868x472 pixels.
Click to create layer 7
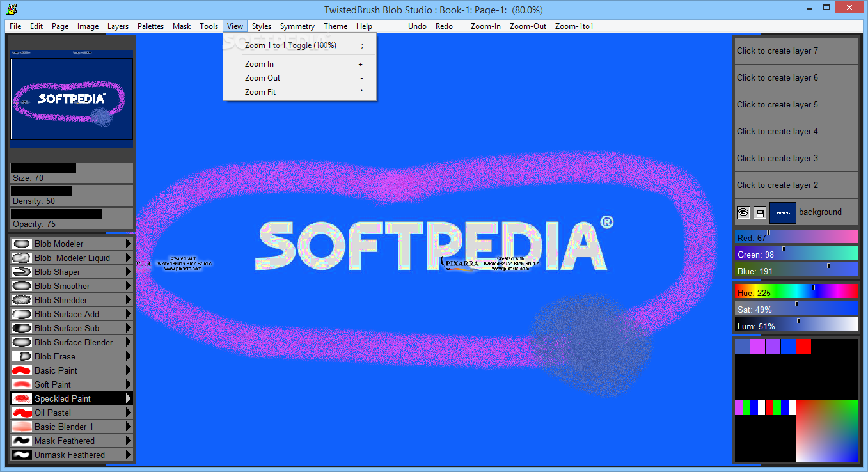point(795,51)
